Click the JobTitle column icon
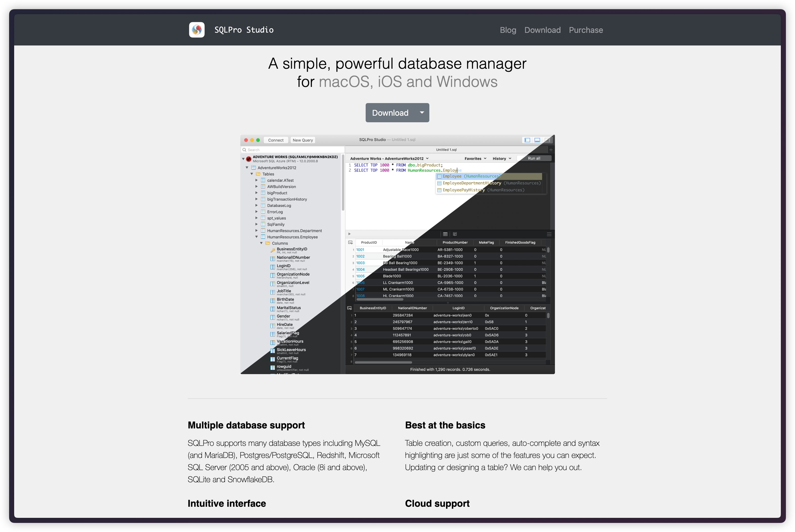The height and width of the screenshot is (532, 795). (272, 293)
